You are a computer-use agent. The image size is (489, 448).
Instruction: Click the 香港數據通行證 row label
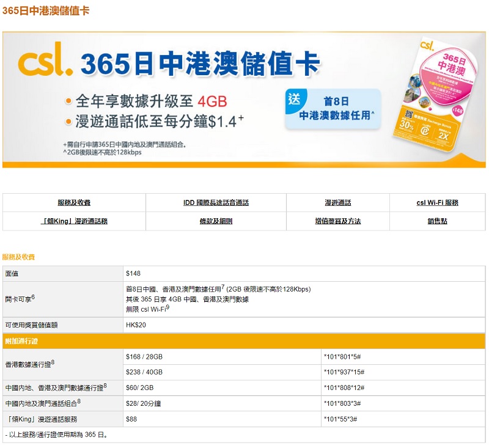coord(30,364)
